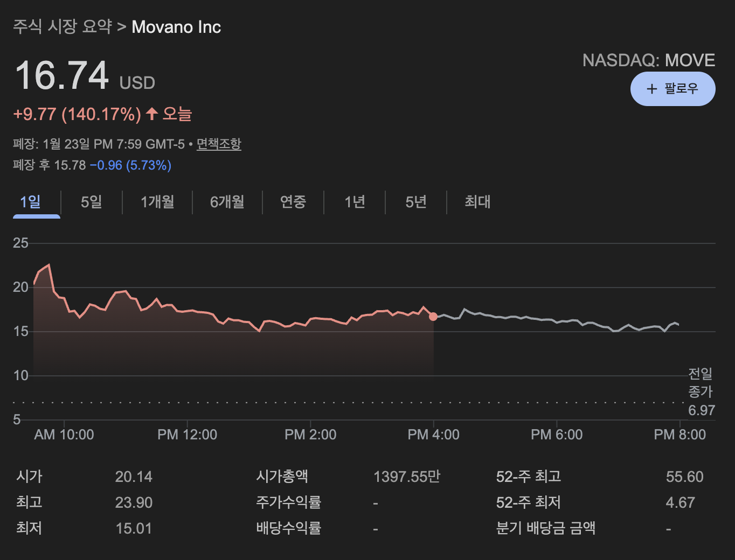Click the 전일 종가 6.97 label
This screenshot has width=735, height=560.
pyautogui.click(x=701, y=391)
